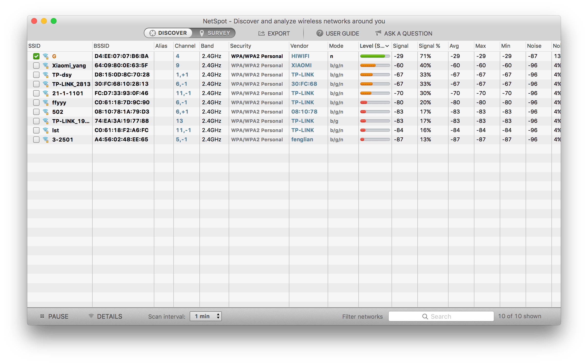Viewport: 588px width, 364px height.
Task: Click the export arrow icon
Action: pos(261,33)
